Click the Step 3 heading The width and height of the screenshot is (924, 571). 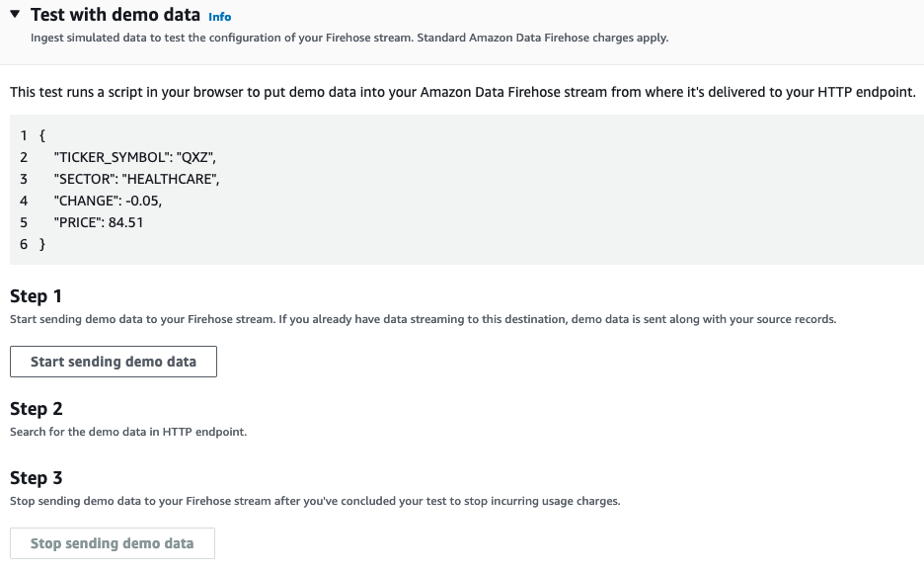tap(36, 478)
